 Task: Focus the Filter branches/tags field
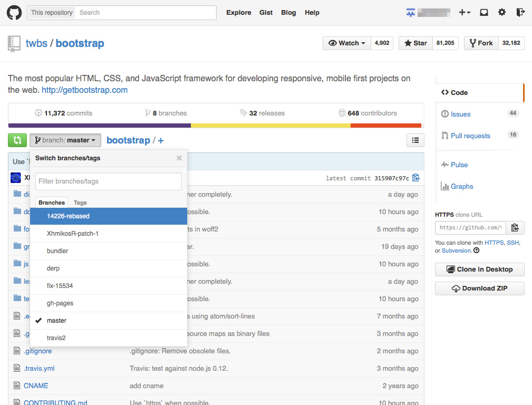point(108,181)
